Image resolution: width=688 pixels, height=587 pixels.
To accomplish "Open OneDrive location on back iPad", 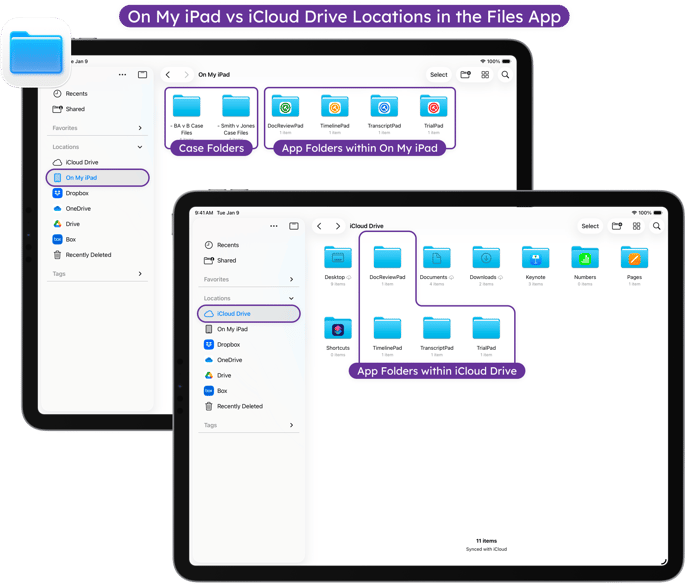I will [72, 208].
